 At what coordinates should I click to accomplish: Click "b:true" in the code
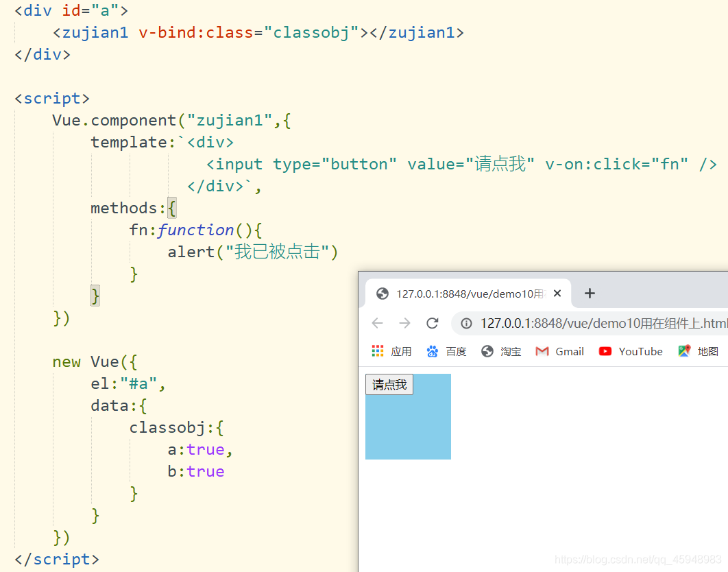[196, 471]
